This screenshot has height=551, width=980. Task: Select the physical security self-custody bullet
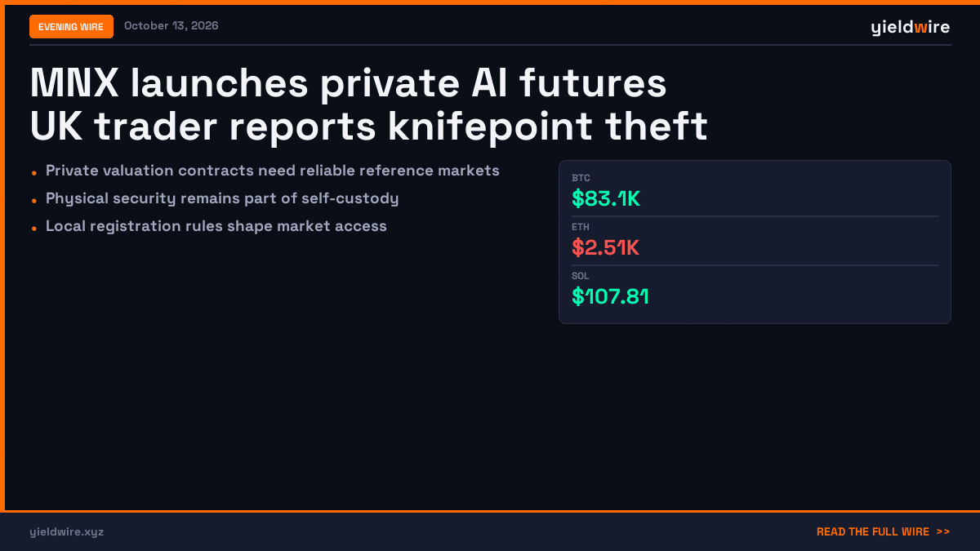click(x=222, y=198)
